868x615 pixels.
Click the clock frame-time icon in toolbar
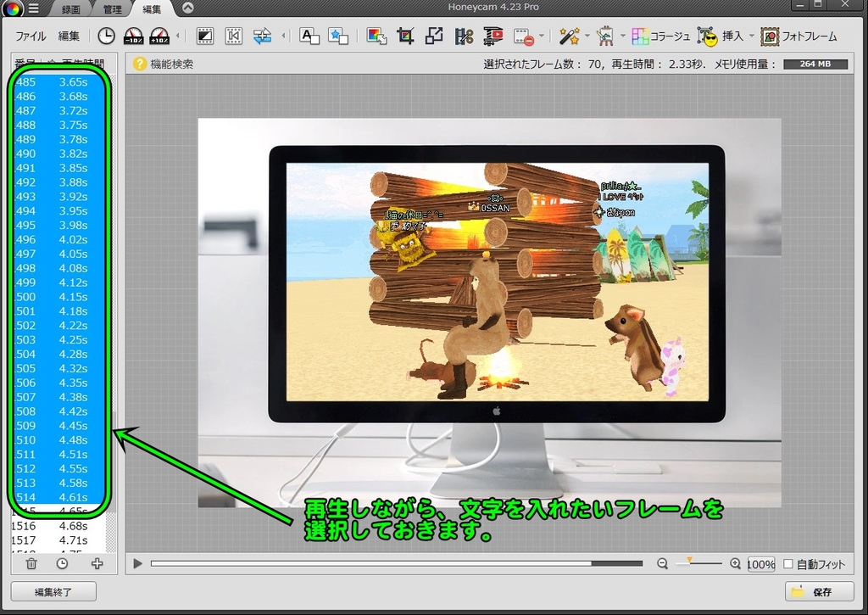pyautogui.click(x=106, y=36)
